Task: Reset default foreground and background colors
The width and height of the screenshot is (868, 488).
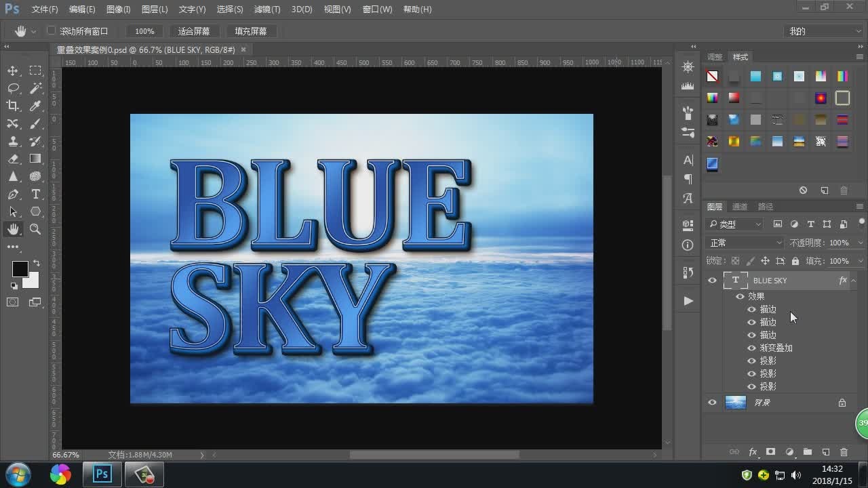Action: [x=14, y=286]
